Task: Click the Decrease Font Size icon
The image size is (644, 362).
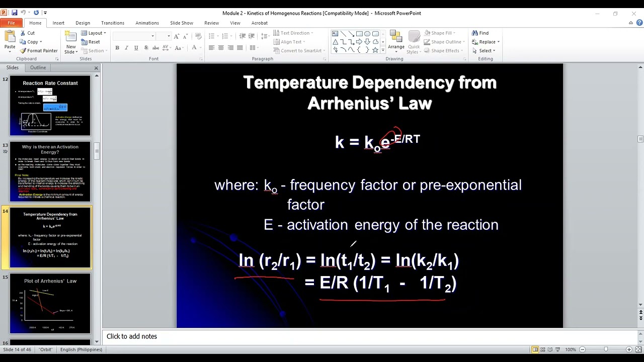Action: coord(185,36)
